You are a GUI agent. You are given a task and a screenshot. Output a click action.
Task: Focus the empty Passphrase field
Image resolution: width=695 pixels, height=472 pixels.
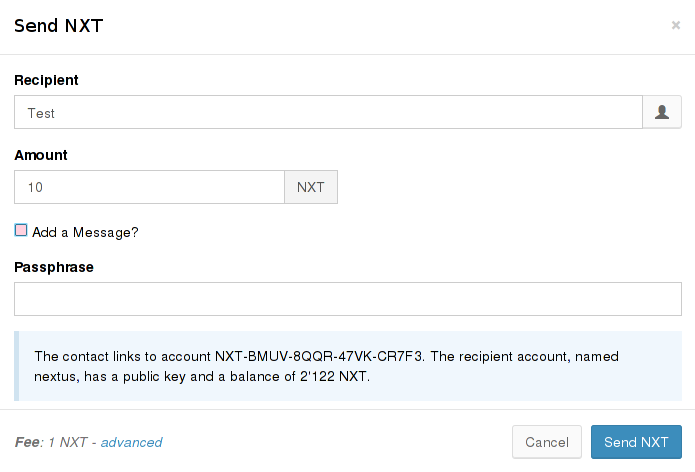pyautogui.click(x=347, y=299)
